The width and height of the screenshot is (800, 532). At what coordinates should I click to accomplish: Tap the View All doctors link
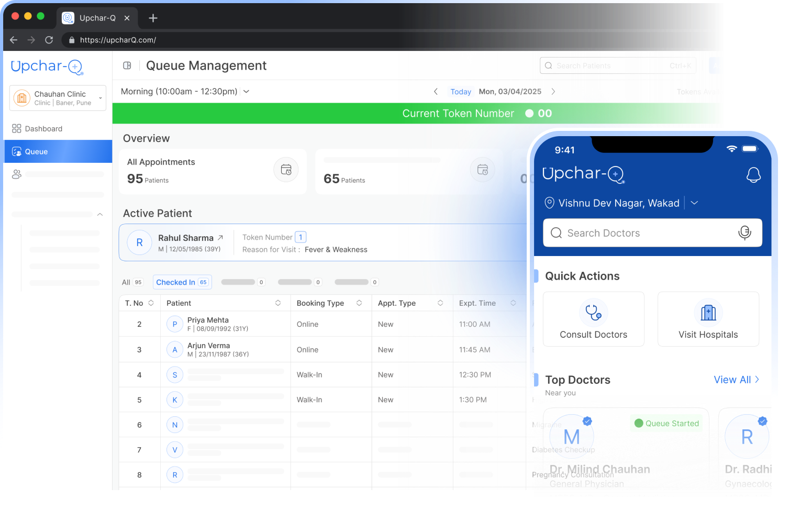(736, 380)
